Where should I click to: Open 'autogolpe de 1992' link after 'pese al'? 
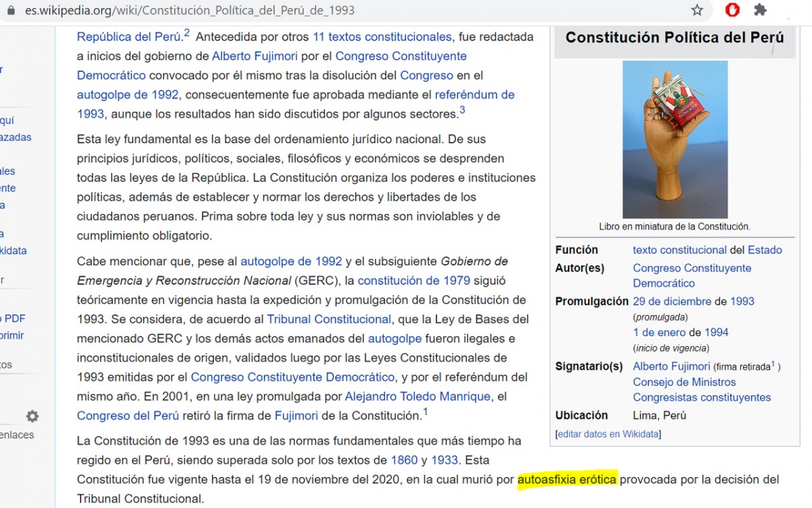[291, 261]
